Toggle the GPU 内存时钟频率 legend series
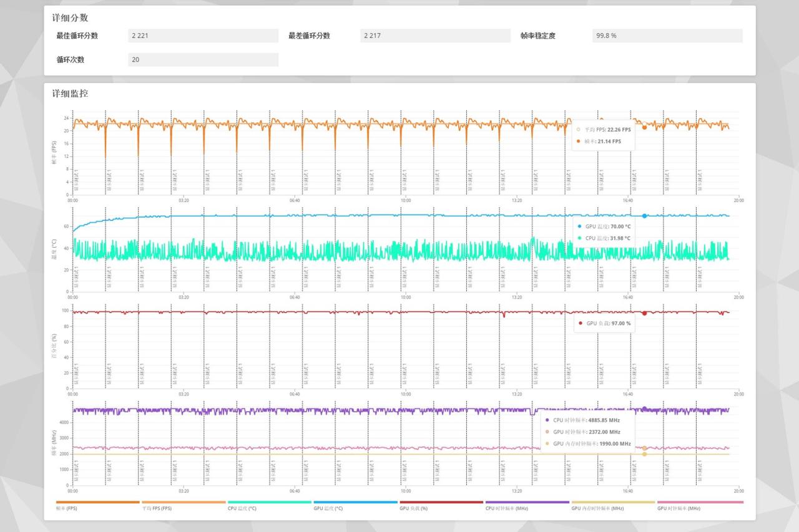 tap(613, 506)
